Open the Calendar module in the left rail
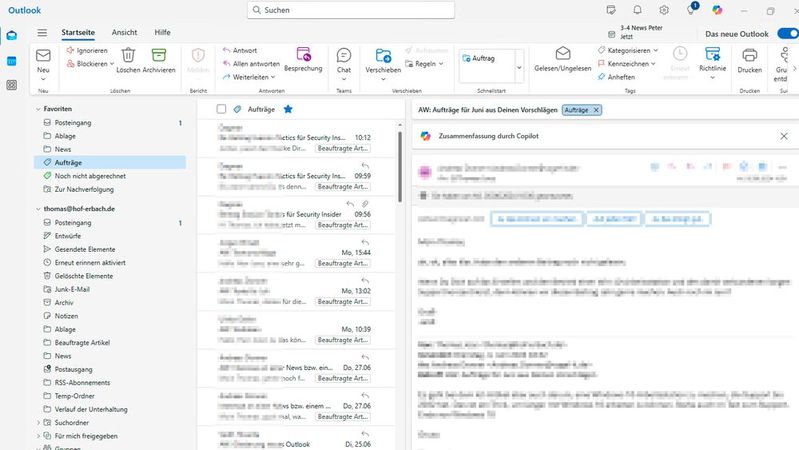This screenshot has height=450, width=799. (12, 61)
